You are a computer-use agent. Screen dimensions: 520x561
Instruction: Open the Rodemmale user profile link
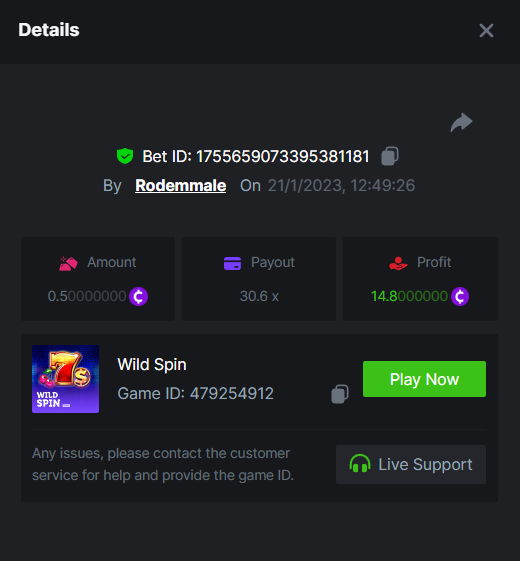180,185
